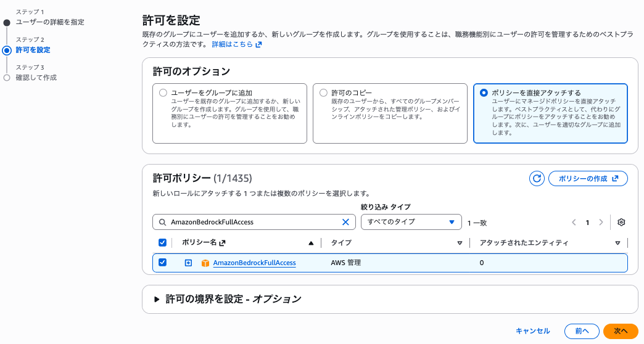Click the 1 一致 match count text
644x344 pixels.
(x=477, y=223)
